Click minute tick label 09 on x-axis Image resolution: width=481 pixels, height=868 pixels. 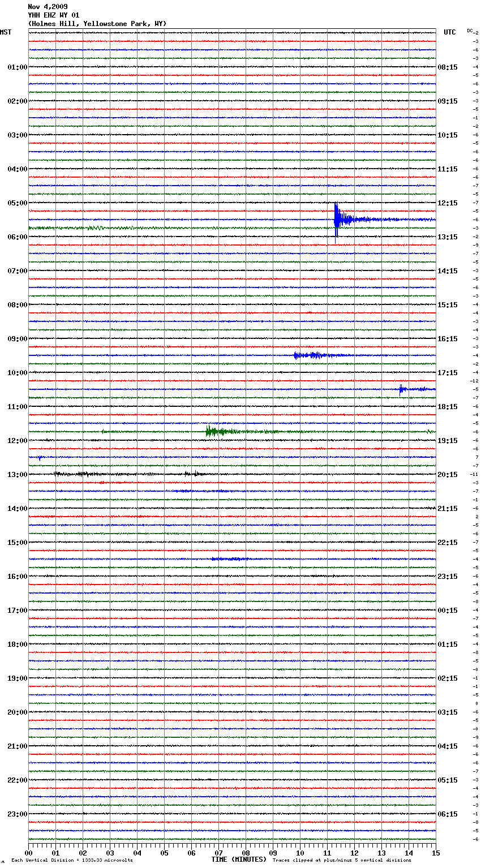[x=273, y=853]
